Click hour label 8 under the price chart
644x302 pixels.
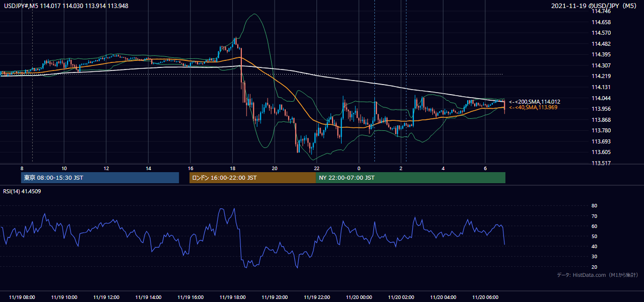tap(22, 168)
